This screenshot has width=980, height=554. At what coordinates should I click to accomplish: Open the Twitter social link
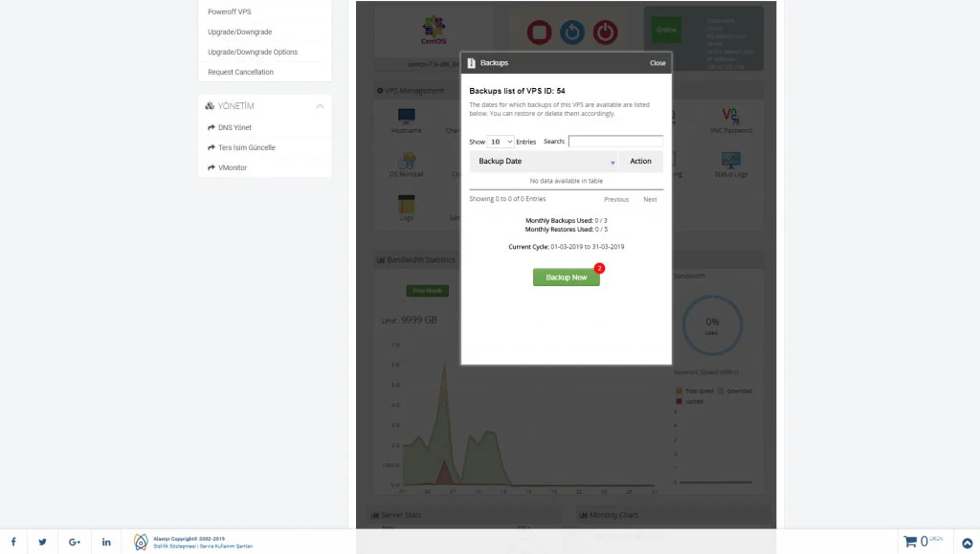[x=43, y=542]
